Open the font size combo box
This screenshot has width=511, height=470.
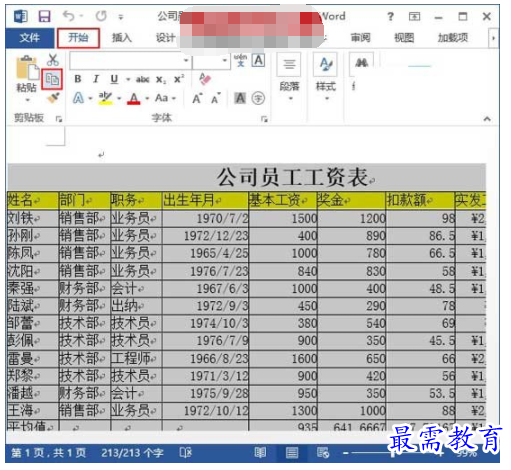(x=211, y=61)
